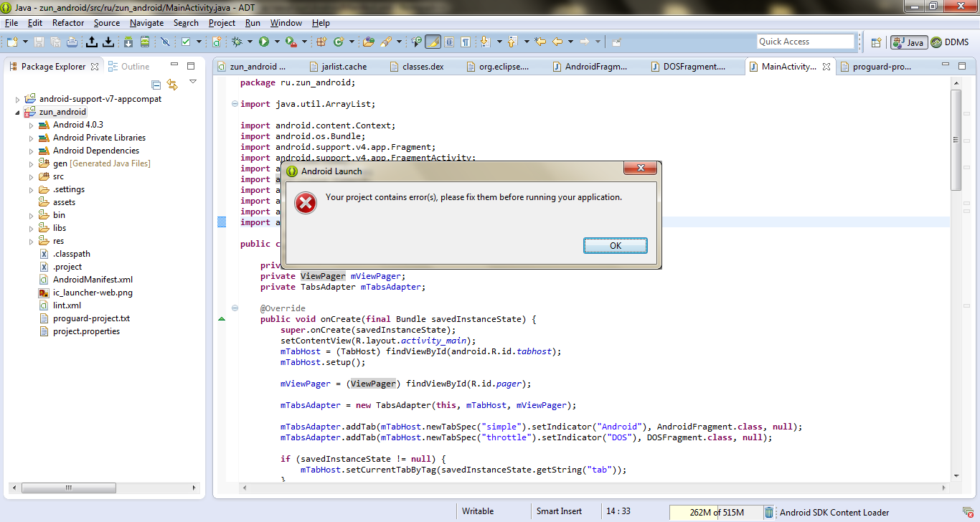
Task: Click OK in the Android Launch dialog
Action: (616, 246)
